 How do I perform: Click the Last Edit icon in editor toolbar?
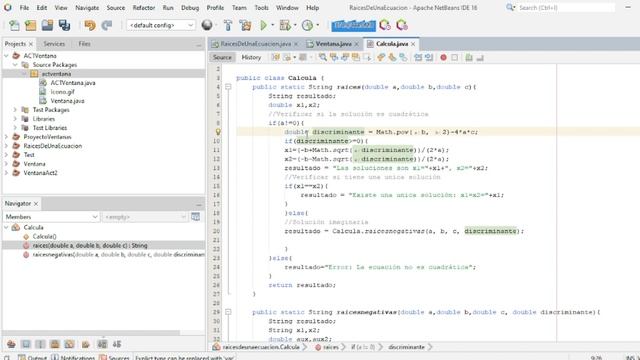point(276,58)
